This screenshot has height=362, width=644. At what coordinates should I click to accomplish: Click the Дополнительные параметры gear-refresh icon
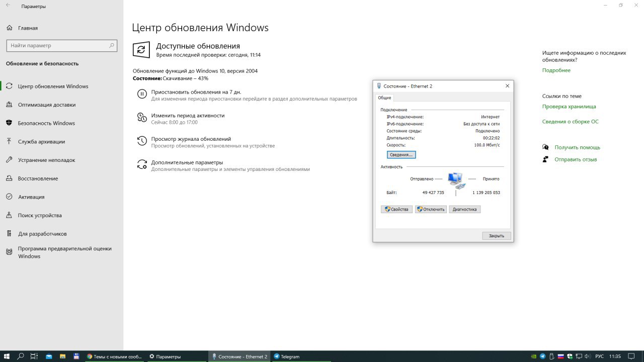tap(142, 164)
